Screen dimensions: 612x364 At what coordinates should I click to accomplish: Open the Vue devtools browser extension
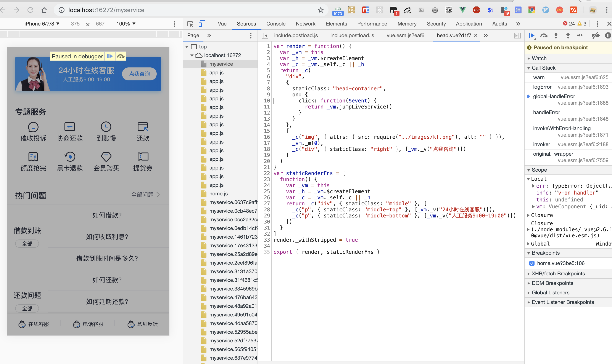(x=462, y=10)
